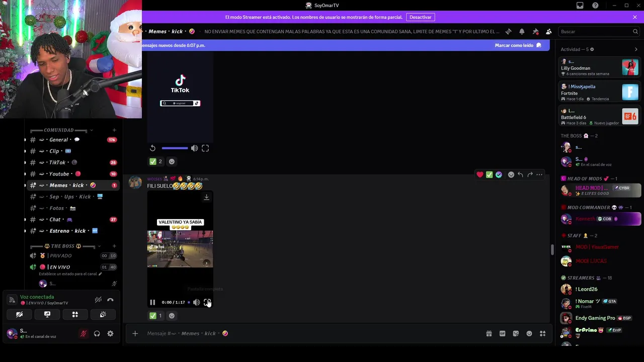Pause the VALENTINO YA SABÍA video
This screenshot has height=362, width=644.
(152, 302)
